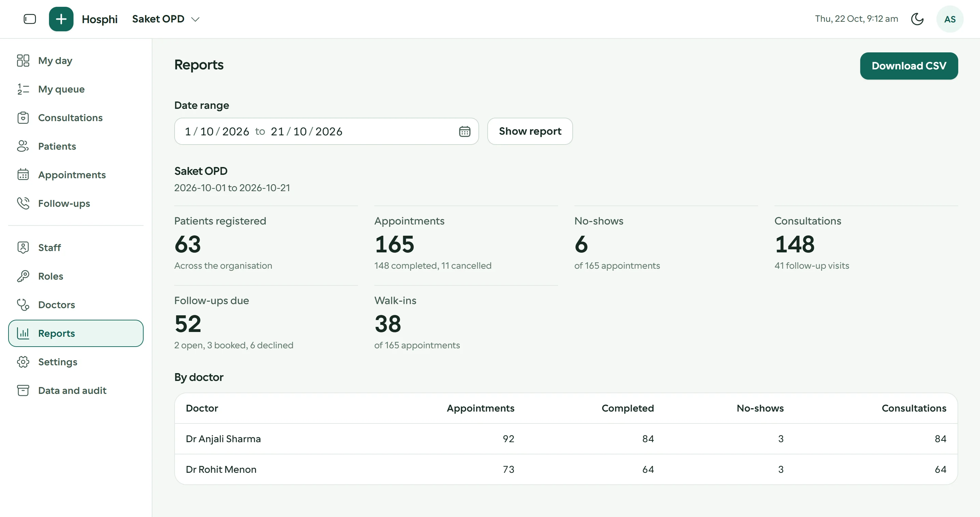This screenshot has width=980, height=517.
Task: Click the Show report button
Action: (530, 131)
